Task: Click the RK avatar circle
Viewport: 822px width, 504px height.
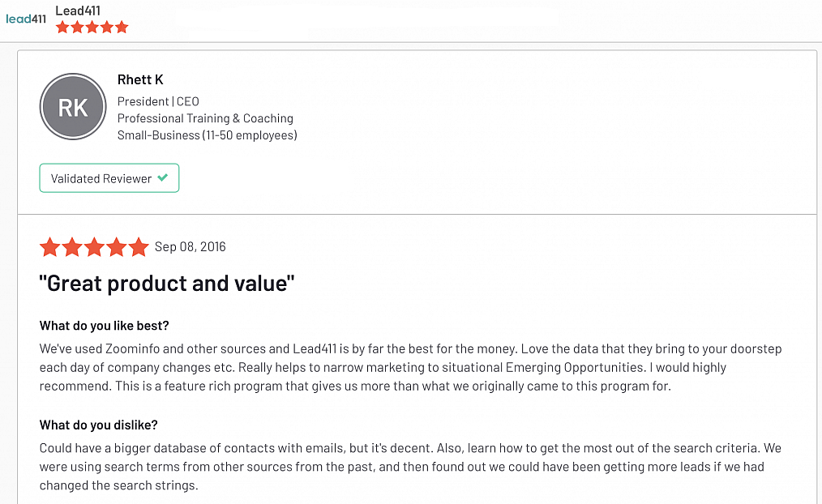Action: [73, 107]
